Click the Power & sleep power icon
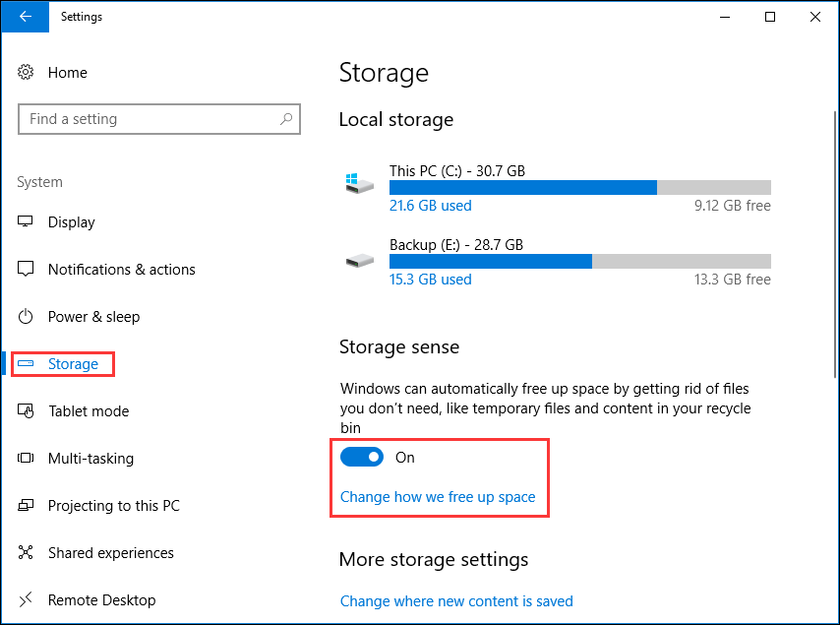 27,316
